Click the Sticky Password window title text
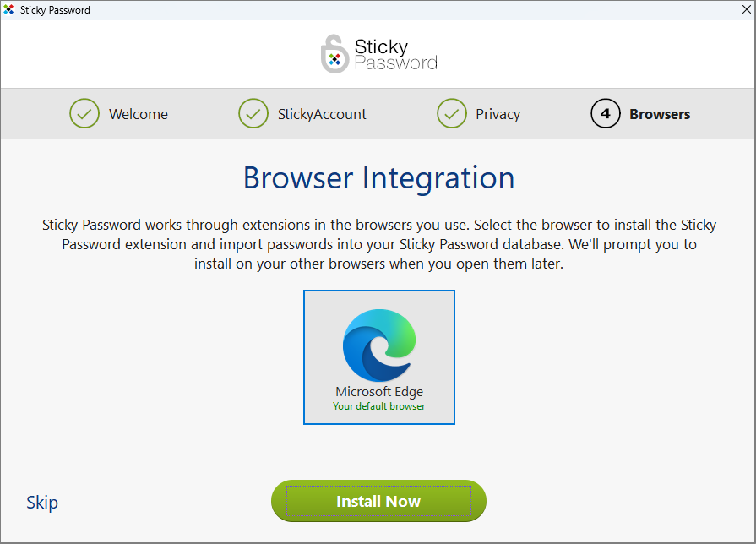 tap(53, 9)
